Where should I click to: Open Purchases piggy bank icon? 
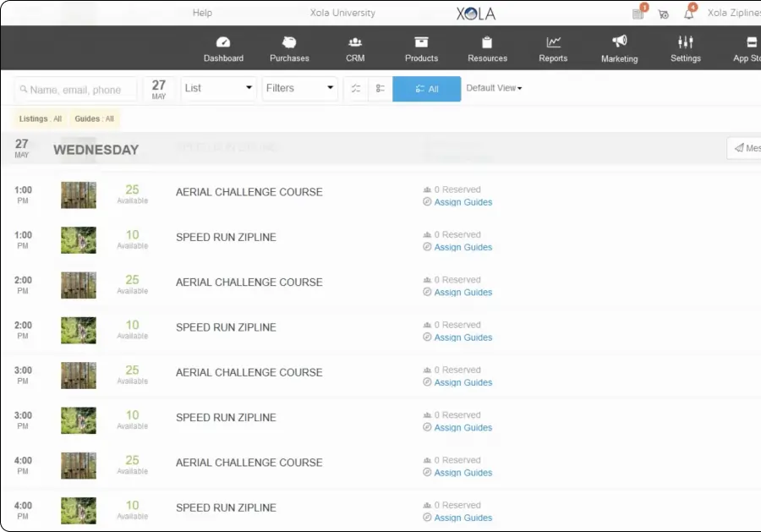(289, 42)
